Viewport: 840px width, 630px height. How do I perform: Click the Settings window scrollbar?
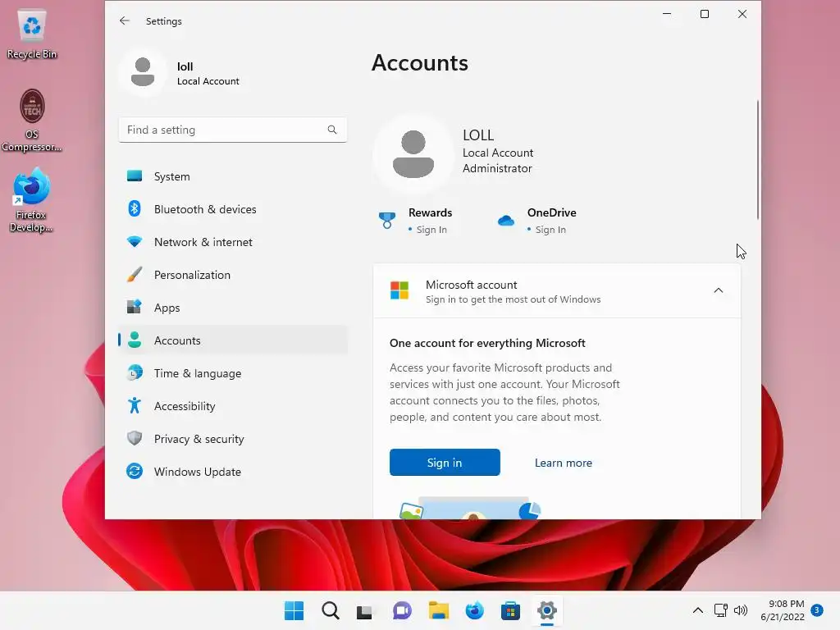757,160
